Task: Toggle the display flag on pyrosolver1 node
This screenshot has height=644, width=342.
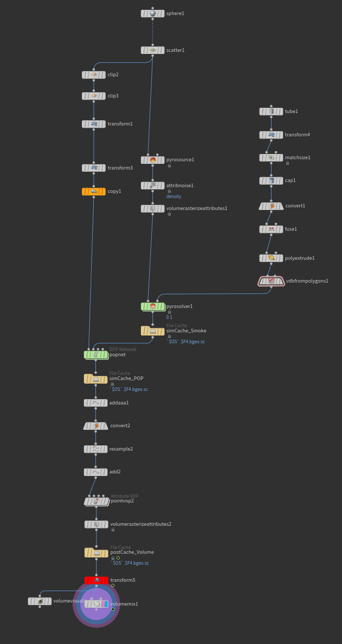Action: (162, 306)
